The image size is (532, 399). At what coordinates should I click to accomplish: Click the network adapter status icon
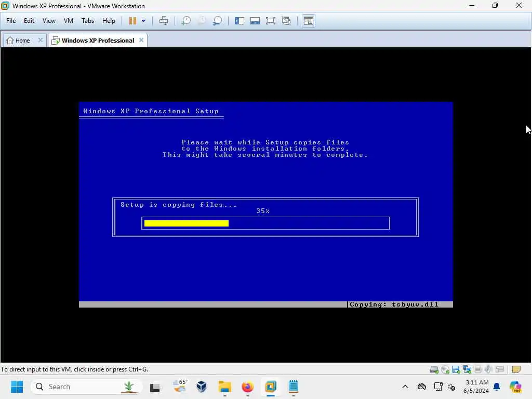467,369
